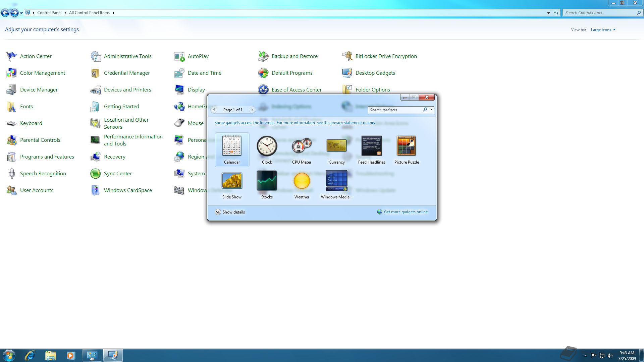
Task: Open the Search gadgets filter dropdown arrow
Action: (x=431, y=110)
